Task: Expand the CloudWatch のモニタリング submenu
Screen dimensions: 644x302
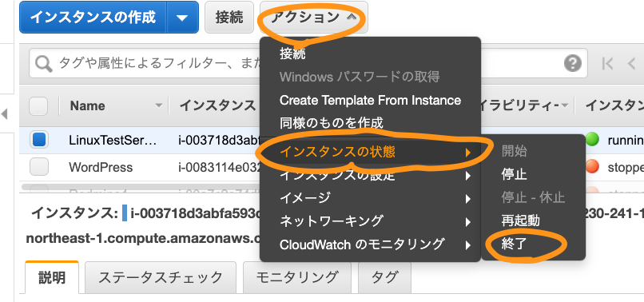Action: 370,244
